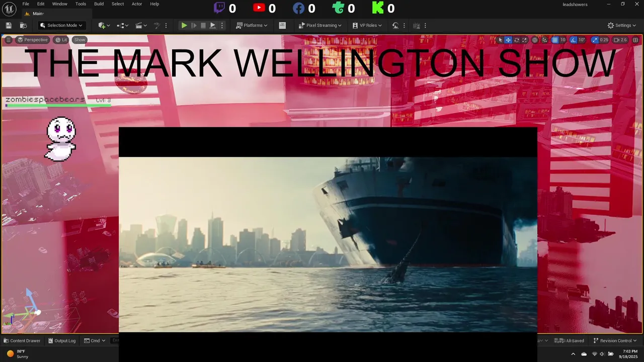Open the taskbar weather widget

click(17, 354)
